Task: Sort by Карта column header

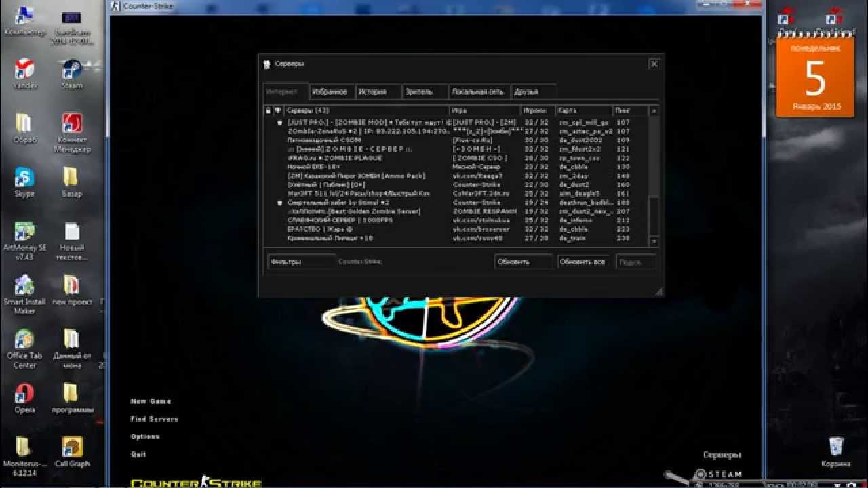Action: point(584,110)
